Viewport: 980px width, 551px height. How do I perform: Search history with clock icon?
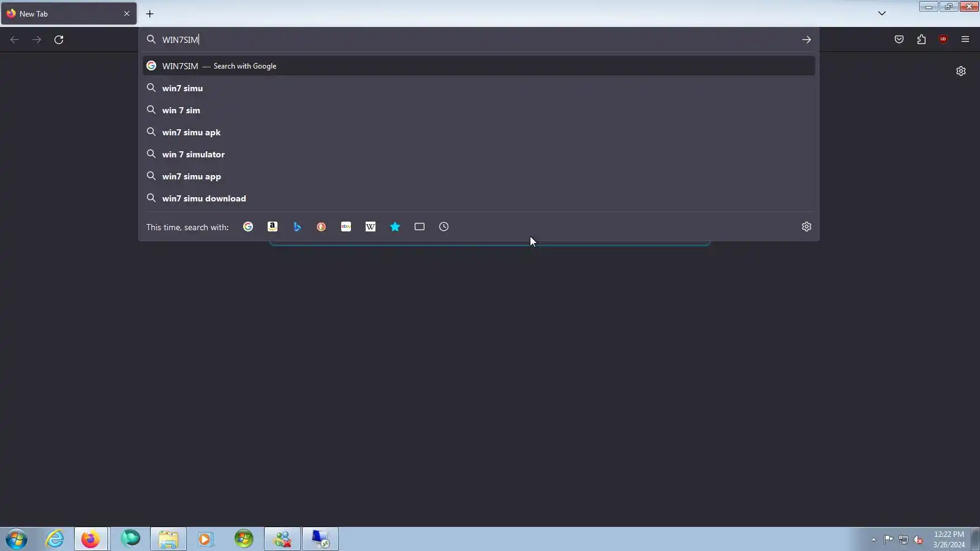click(x=444, y=227)
